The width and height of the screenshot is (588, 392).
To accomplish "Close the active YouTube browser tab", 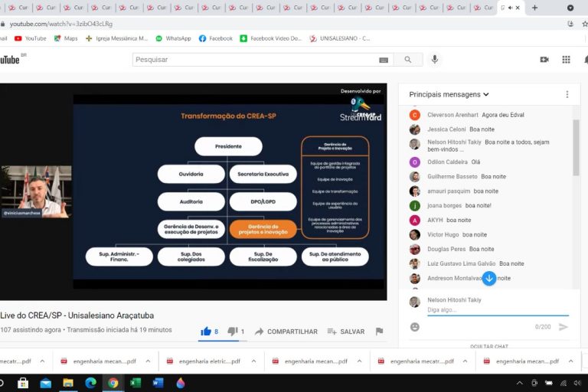I will tap(518, 8).
